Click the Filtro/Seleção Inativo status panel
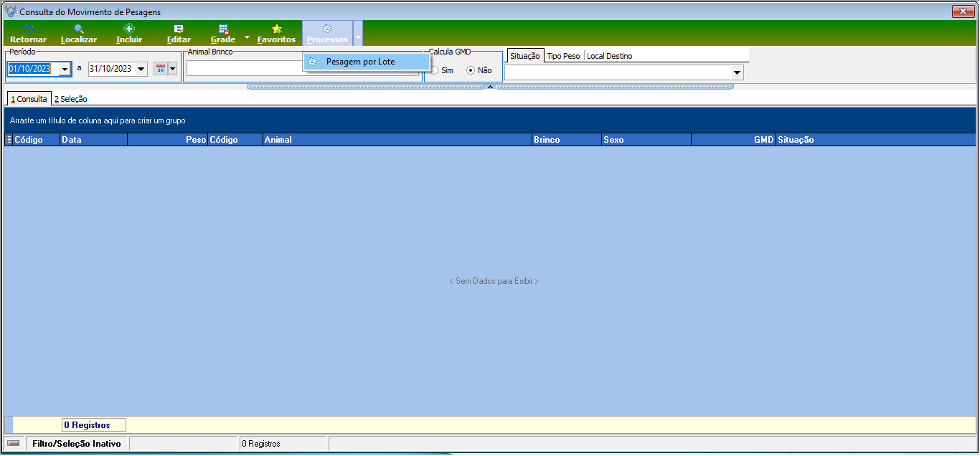The width and height of the screenshot is (980, 456). tap(77, 444)
